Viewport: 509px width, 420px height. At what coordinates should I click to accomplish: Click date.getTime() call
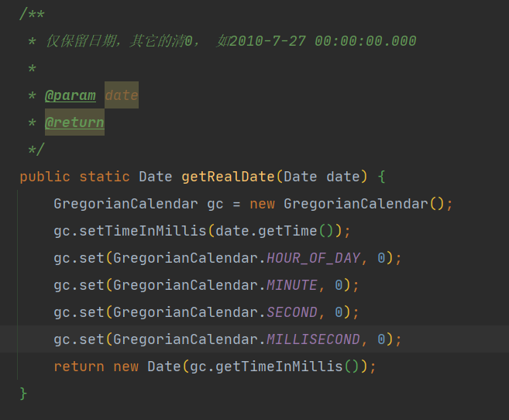pyautogui.click(x=274, y=231)
